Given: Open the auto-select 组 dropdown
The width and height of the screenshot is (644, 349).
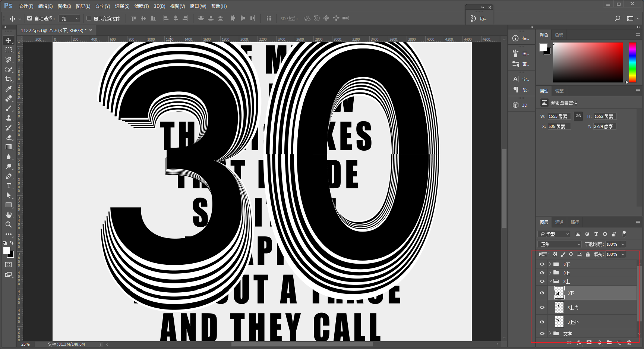Looking at the screenshot, I should [70, 18].
